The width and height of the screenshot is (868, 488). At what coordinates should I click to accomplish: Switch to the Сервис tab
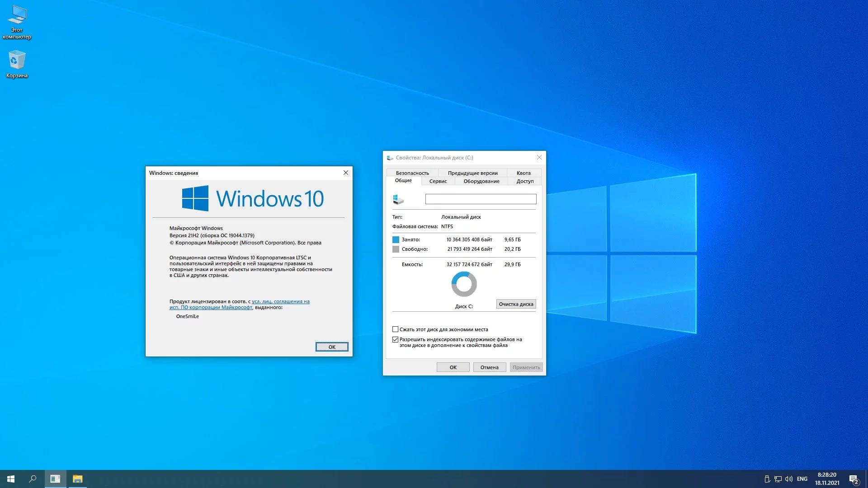tap(438, 181)
